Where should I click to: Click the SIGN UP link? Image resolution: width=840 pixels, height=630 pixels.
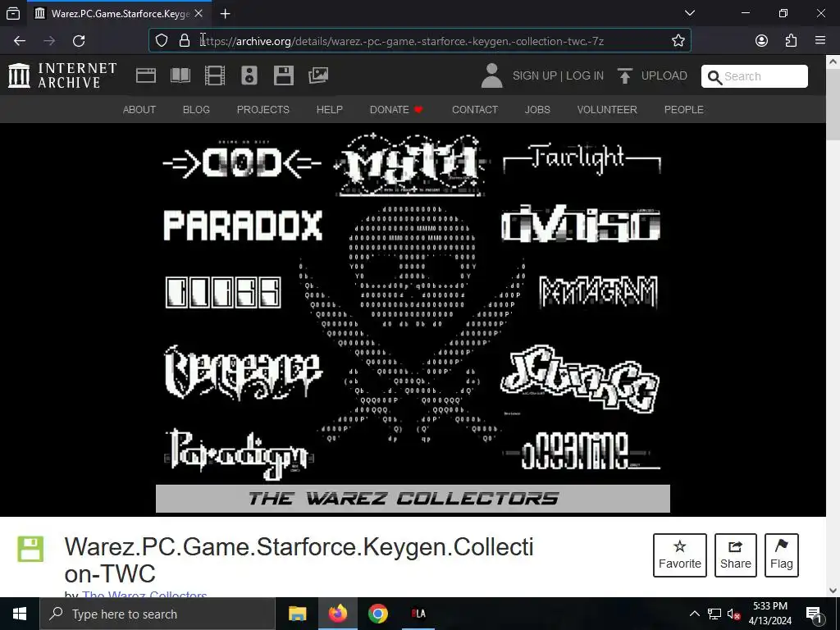click(535, 76)
